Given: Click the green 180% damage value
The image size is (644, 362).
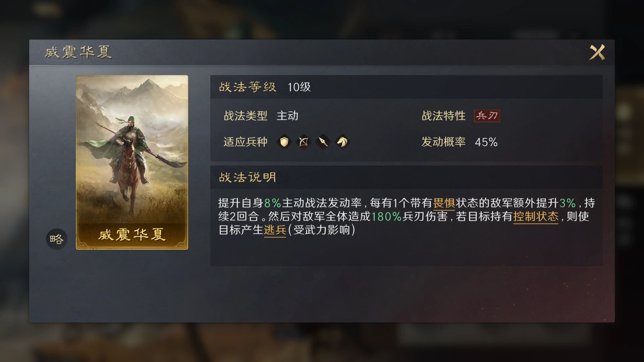Looking at the screenshot, I should coord(386,217).
